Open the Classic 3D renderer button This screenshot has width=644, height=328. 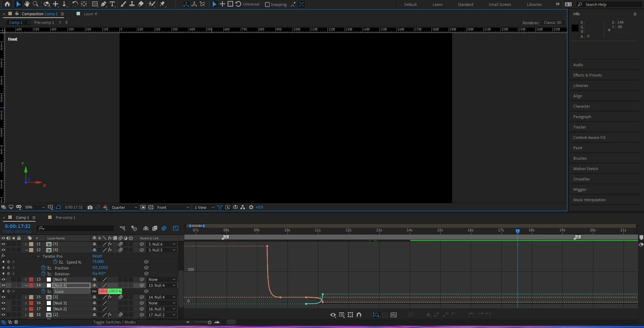[x=553, y=23]
